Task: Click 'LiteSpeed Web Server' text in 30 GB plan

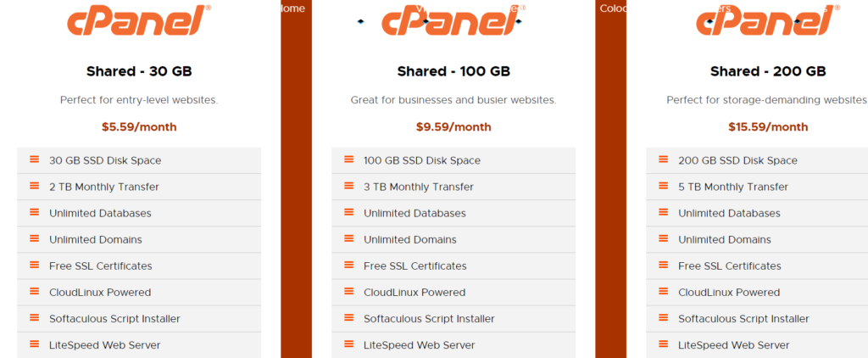Action: [105, 345]
